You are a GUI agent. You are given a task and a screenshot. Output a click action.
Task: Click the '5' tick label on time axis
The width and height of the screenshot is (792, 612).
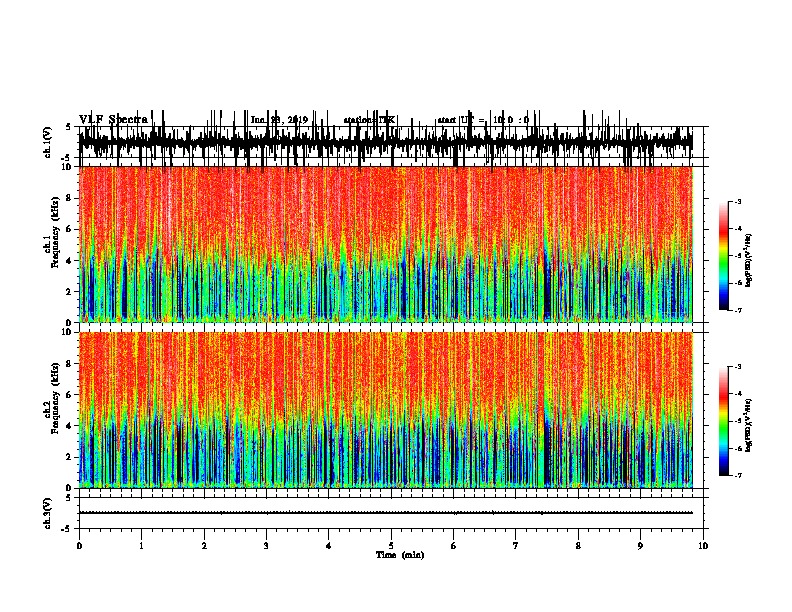click(391, 546)
